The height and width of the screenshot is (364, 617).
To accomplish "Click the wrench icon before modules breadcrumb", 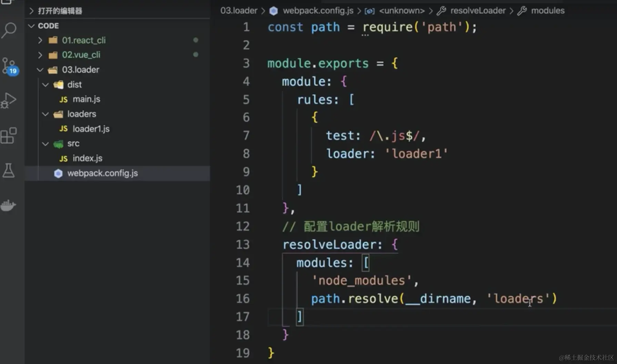I will (x=522, y=11).
